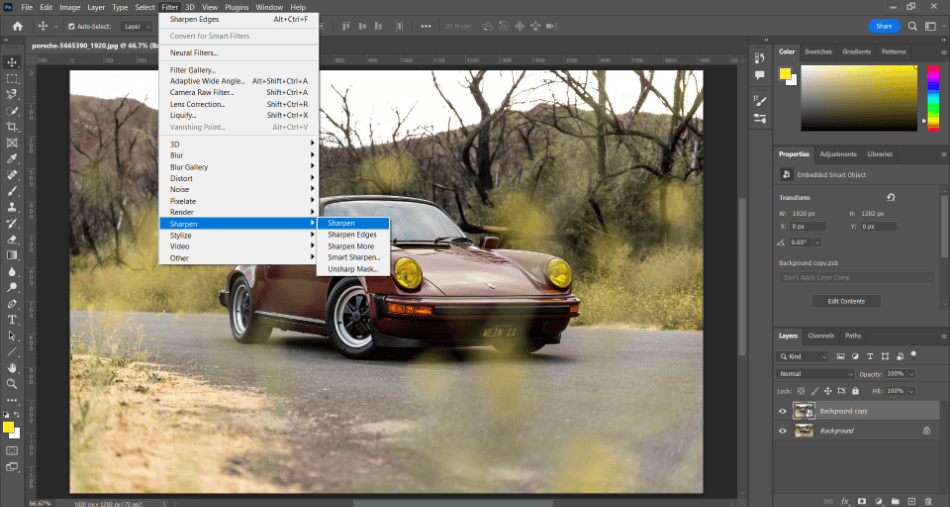Toggle the layer filter on/off switch

[914, 356]
